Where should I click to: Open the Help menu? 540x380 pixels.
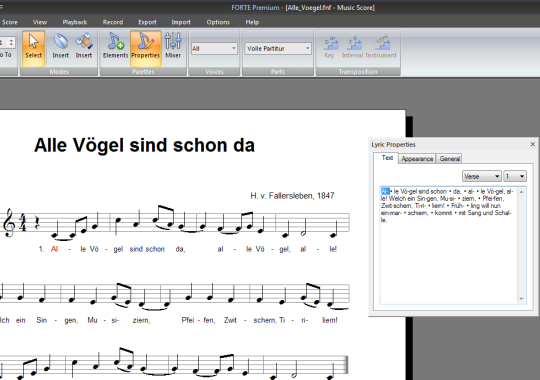[252, 22]
